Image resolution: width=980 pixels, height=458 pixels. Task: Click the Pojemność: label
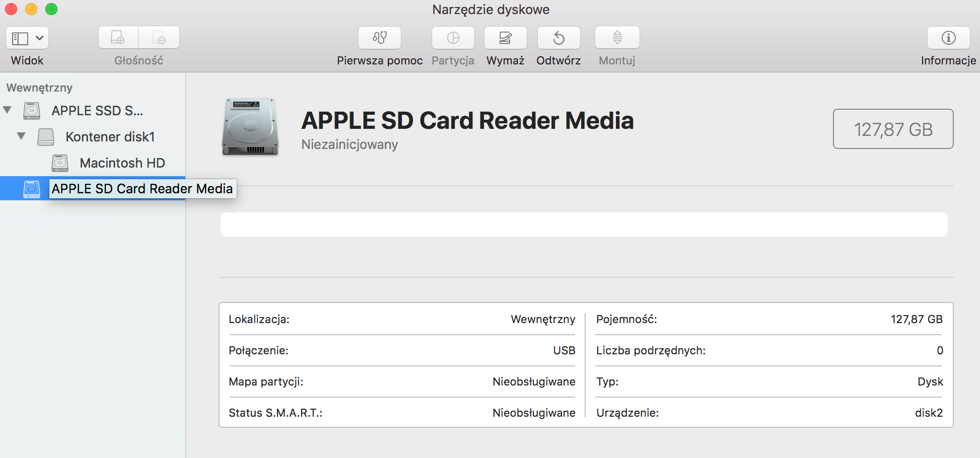pos(626,319)
